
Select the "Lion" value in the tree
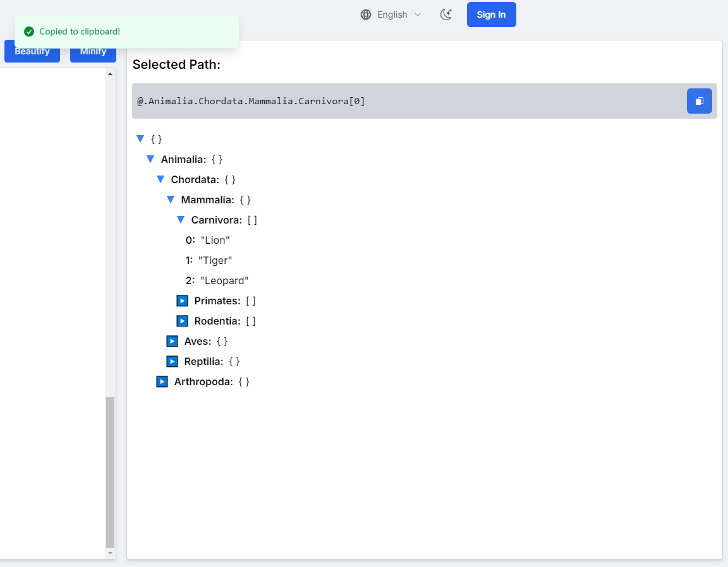pos(215,240)
